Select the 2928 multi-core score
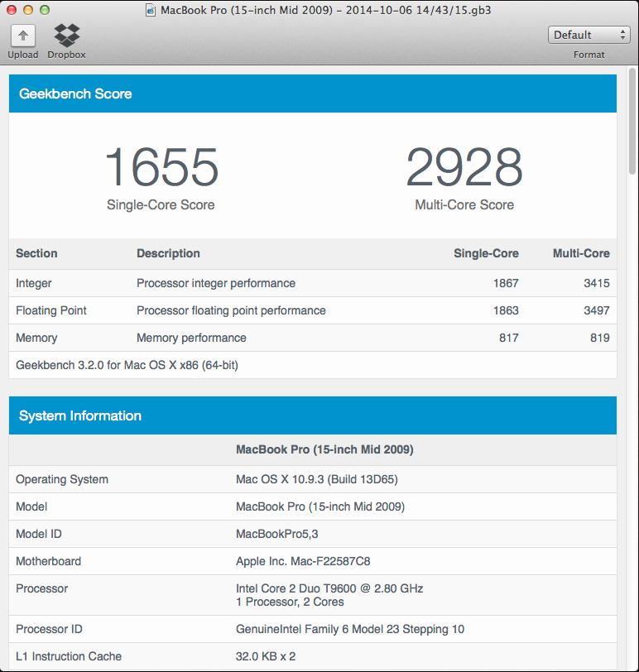The height and width of the screenshot is (672, 639). click(464, 168)
